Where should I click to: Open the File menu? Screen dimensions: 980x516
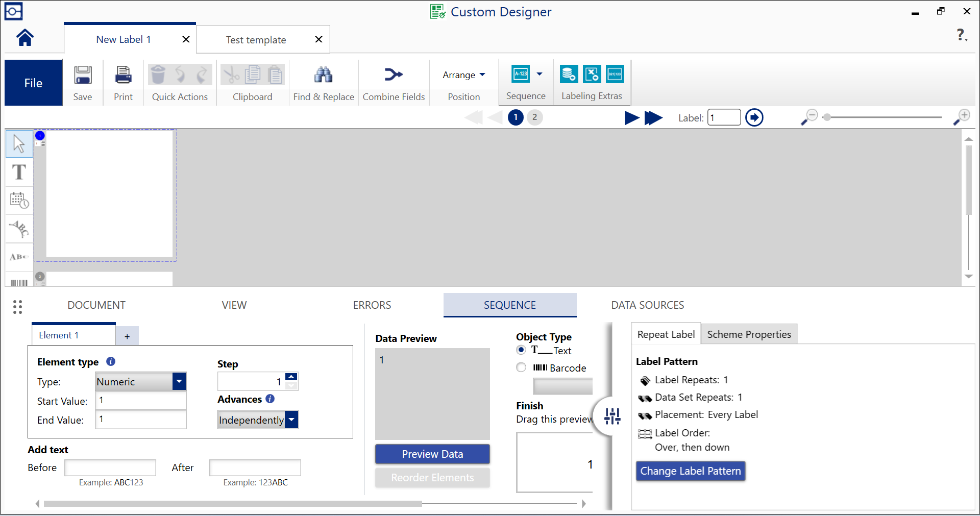click(33, 83)
